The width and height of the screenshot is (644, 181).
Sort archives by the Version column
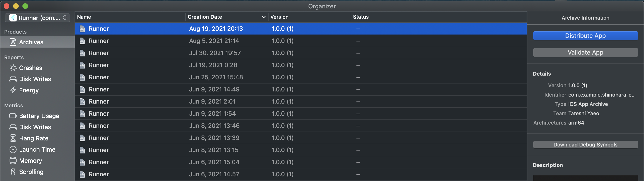pyautogui.click(x=309, y=17)
